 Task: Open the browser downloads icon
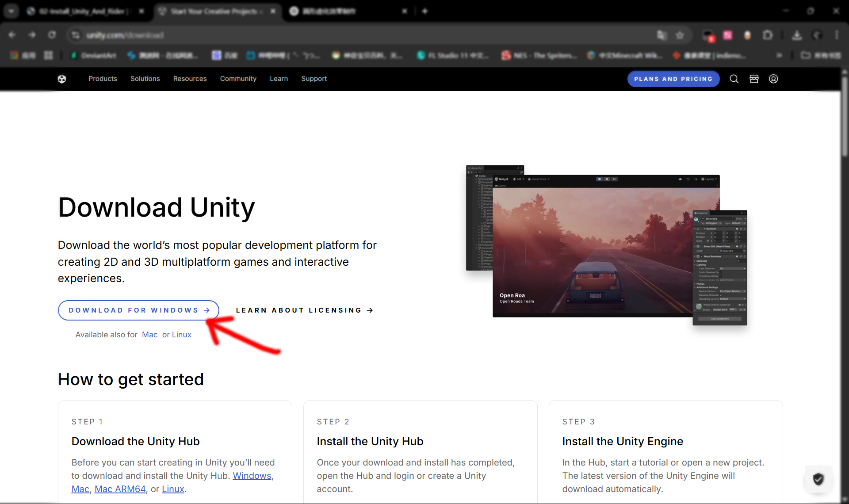(797, 35)
